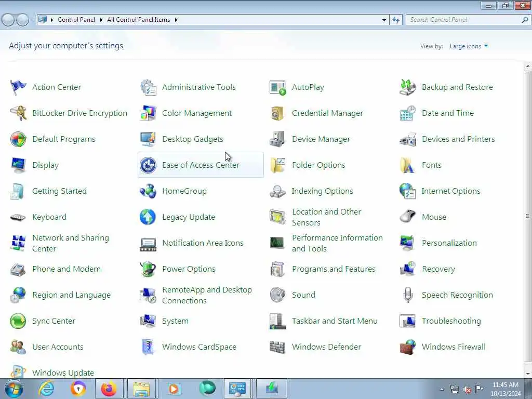Expand the root arrow before Control Panel breadcrumb

click(52, 20)
